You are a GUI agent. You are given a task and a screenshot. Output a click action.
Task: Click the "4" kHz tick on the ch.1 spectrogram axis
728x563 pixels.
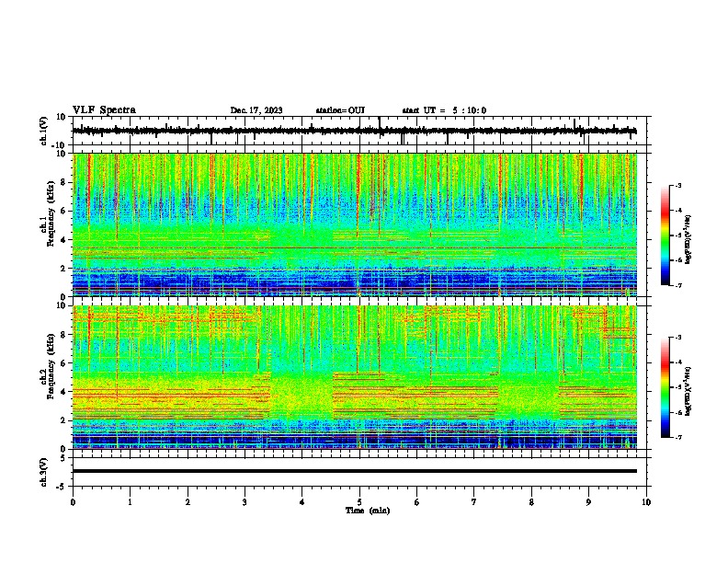coord(63,240)
